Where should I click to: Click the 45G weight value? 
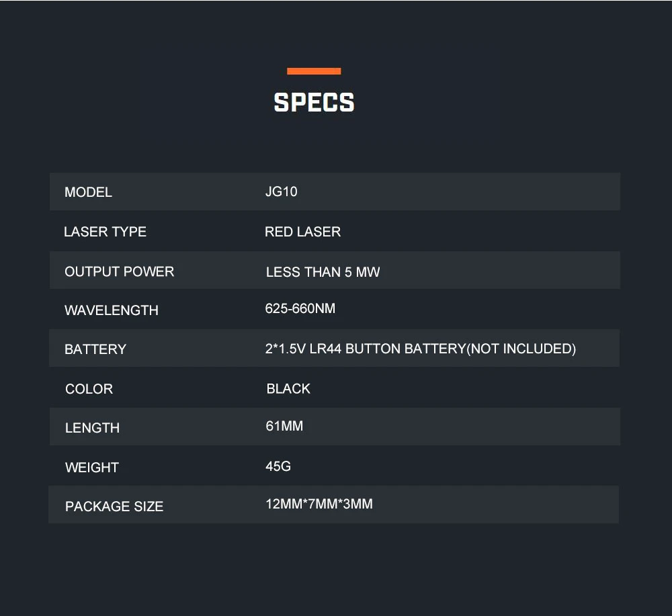pyautogui.click(x=278, y=466)
